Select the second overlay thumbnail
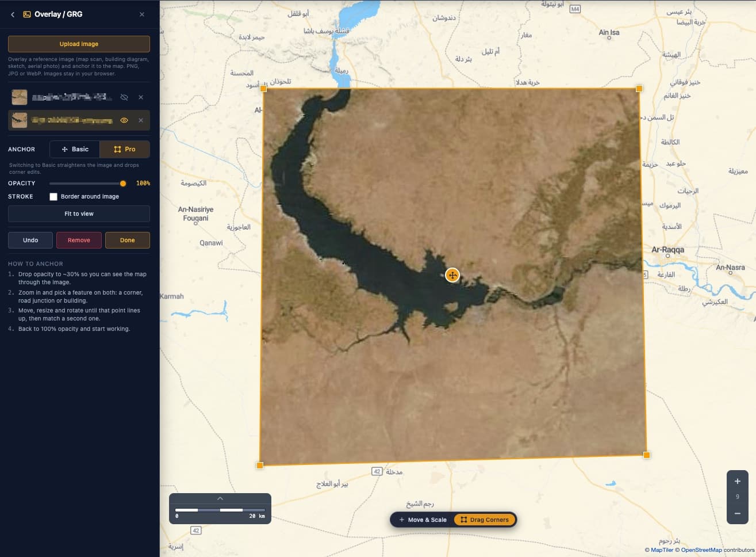756x557 pixels. coord(20,120)
